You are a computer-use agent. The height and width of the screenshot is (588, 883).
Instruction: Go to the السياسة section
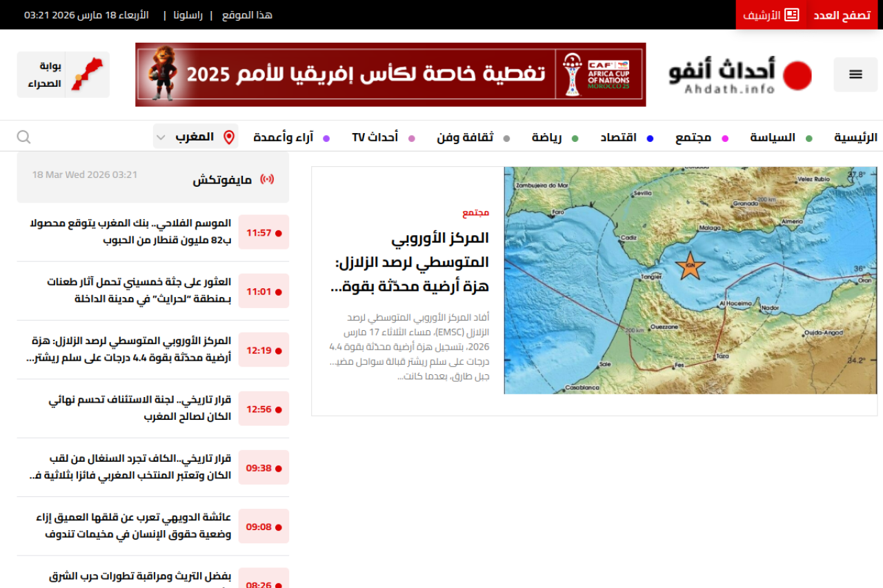[773, 137]
